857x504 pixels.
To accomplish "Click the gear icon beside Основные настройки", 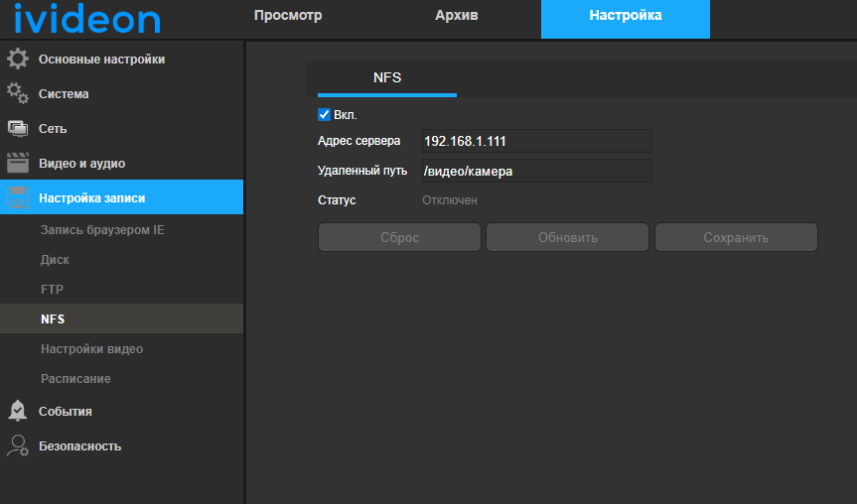I will point(18,60).
